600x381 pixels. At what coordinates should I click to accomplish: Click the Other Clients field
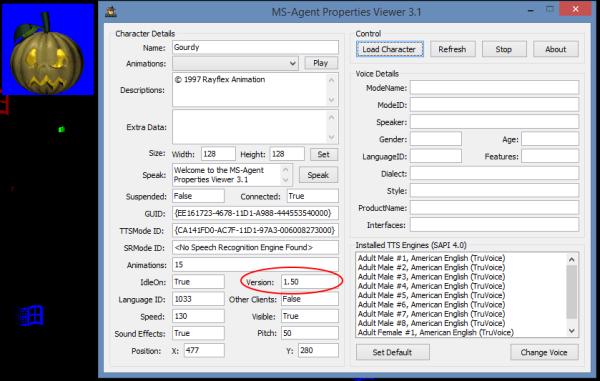pos(310,299)
